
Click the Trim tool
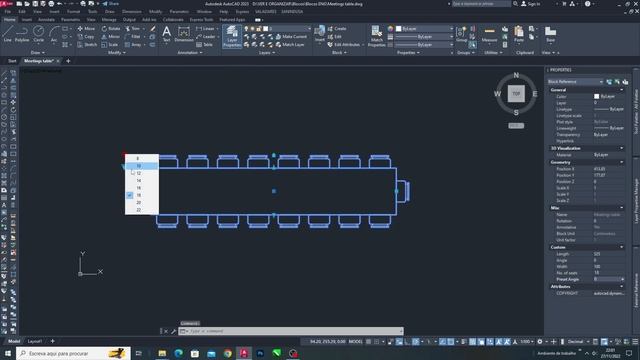point(132,29)
